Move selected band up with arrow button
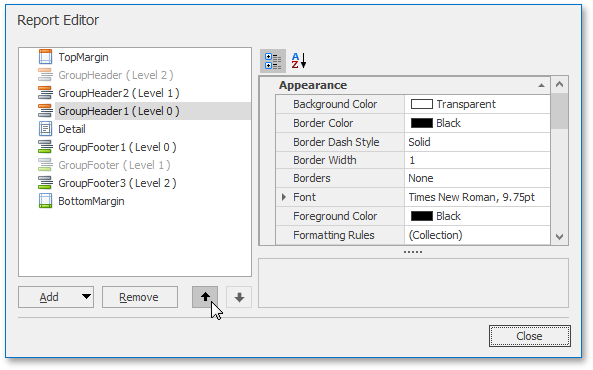Screen dimensions: 593x370 point(205,297)
